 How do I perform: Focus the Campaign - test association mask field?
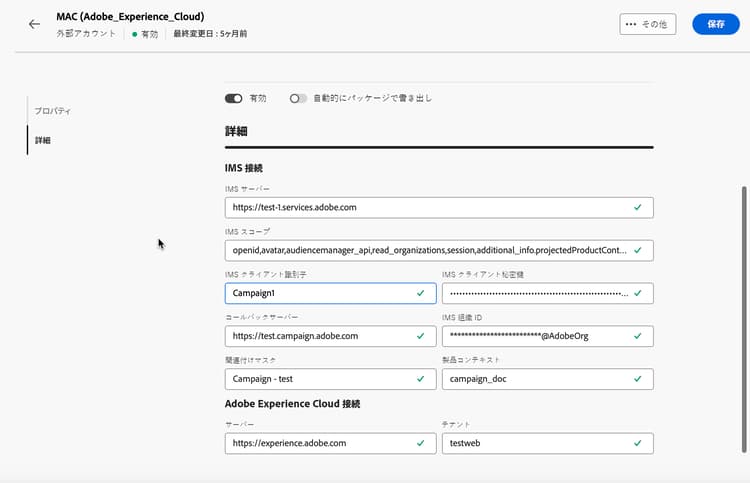coord(320,379)
